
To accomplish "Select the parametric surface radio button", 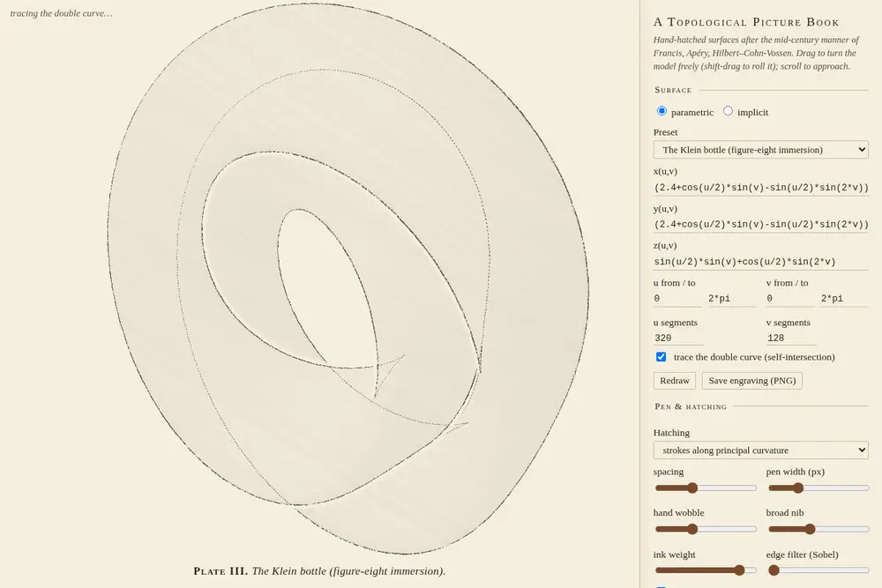I will point(661,111).
